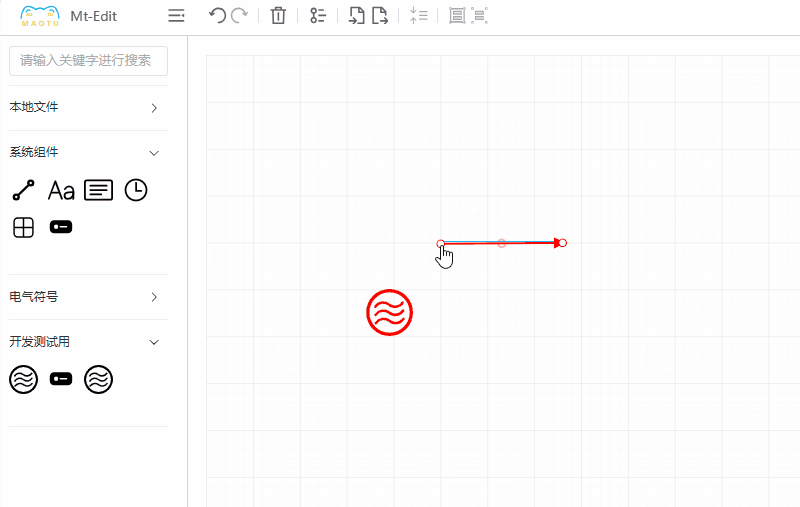This screenshot has height=507, width=800.
Task: Expand the 电气符号 section
Action: click(154, 297)
